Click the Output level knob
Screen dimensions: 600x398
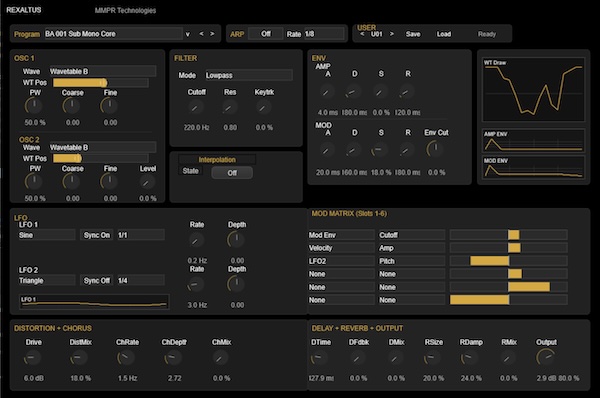point(546,358)
